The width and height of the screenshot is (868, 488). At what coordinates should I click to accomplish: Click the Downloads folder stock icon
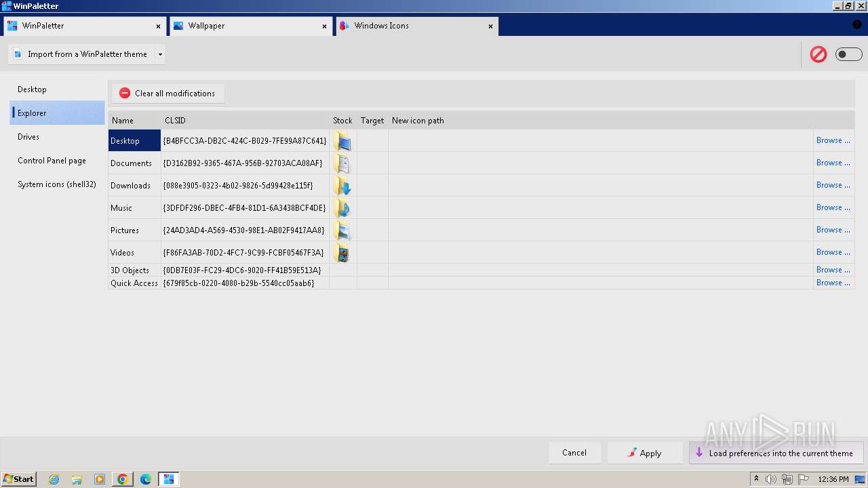[342, 186]
